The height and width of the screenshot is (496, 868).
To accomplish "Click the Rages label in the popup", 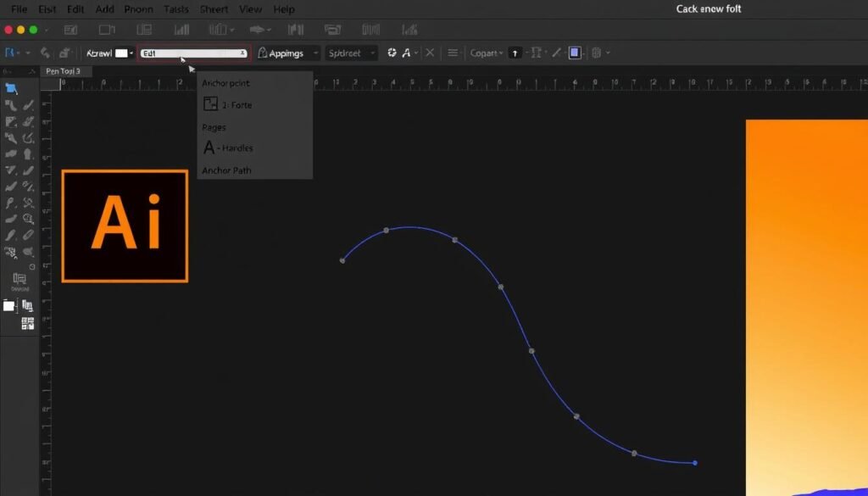I will [214, 127].
